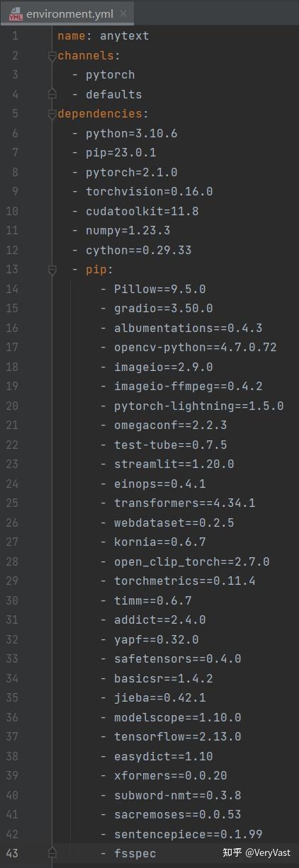Click the YML file type icon
This screenshot has width=299, height=868.
[15, 13]
